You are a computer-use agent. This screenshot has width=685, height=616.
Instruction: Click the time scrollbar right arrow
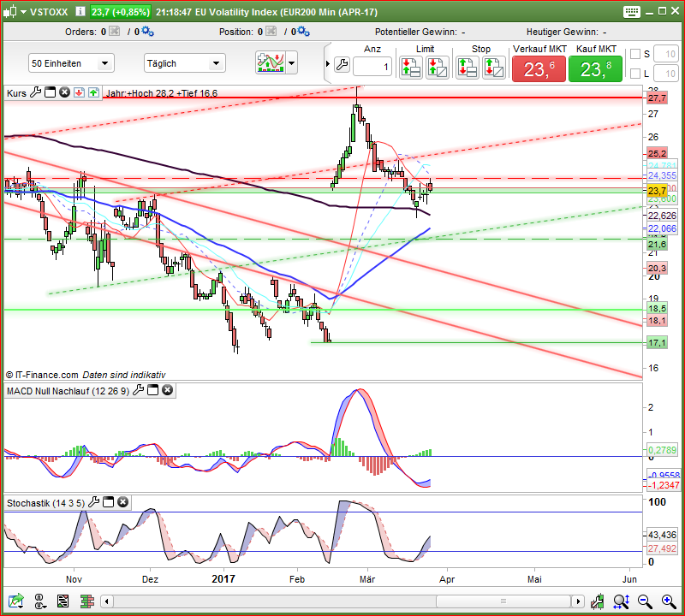578,601
